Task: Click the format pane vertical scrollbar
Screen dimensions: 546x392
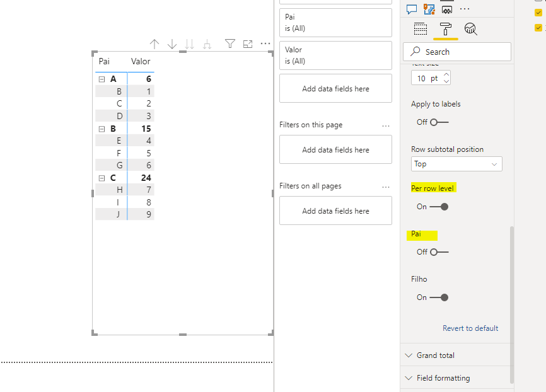Action: tap(512, 304)
